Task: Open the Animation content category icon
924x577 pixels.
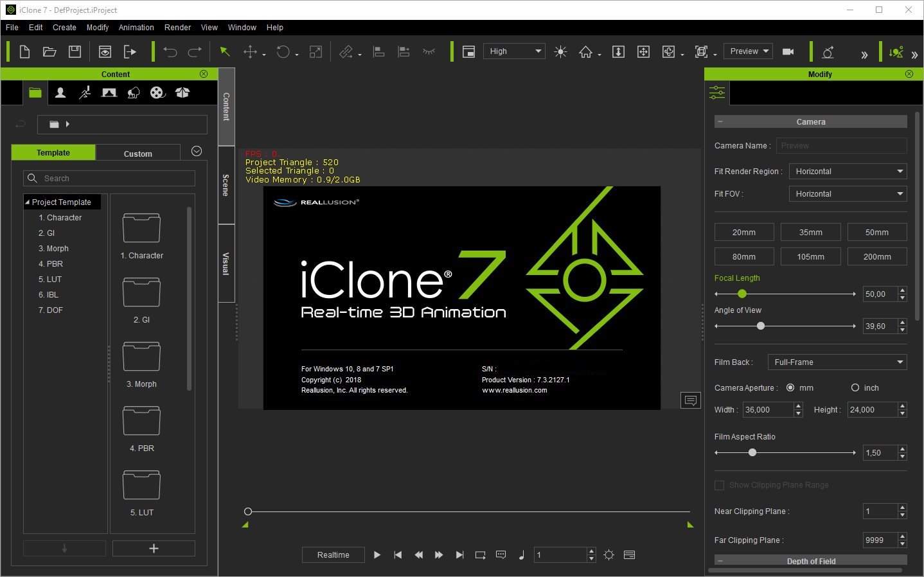Action: point(84,93)
